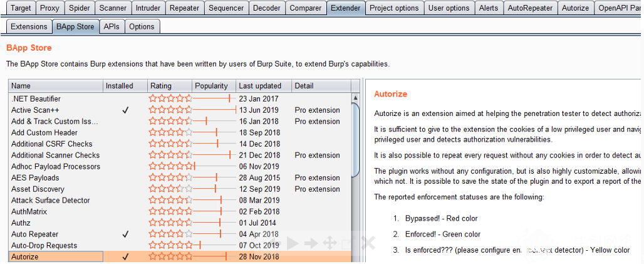Image resolution: width=644 pixels, height=264 pixels.
Task: Open the Target tab
Action: 21,8
